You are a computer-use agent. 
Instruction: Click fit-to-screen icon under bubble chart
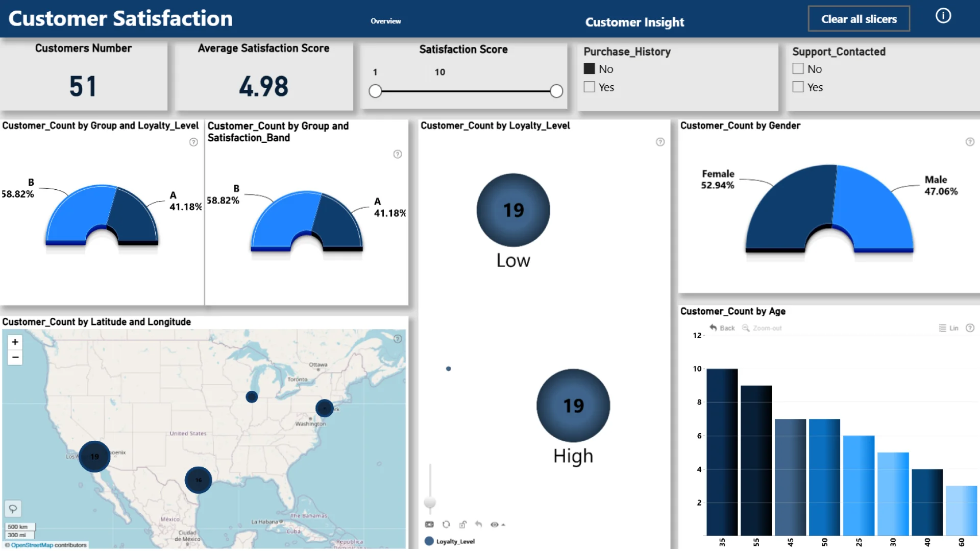click(x=429, y=524)
